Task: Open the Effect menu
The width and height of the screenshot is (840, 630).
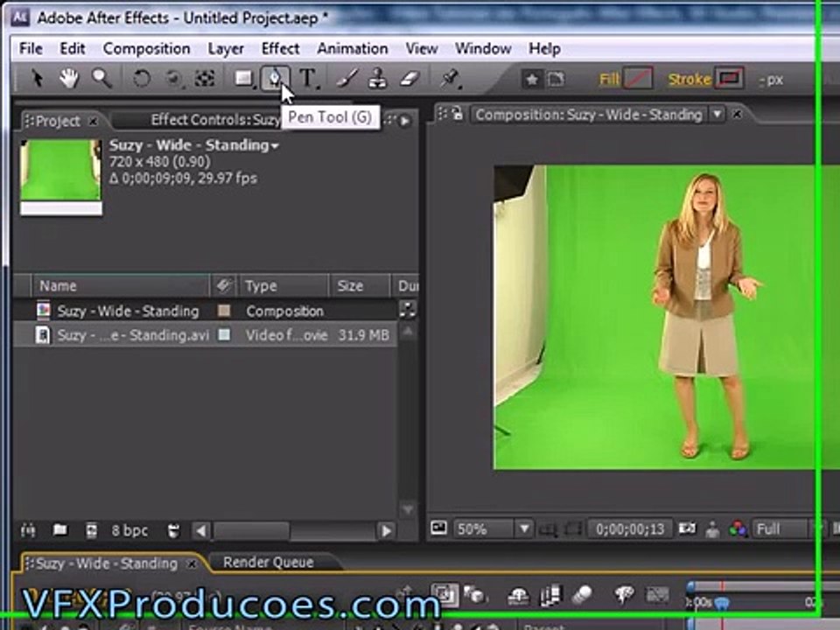Action: coord(280,49)
